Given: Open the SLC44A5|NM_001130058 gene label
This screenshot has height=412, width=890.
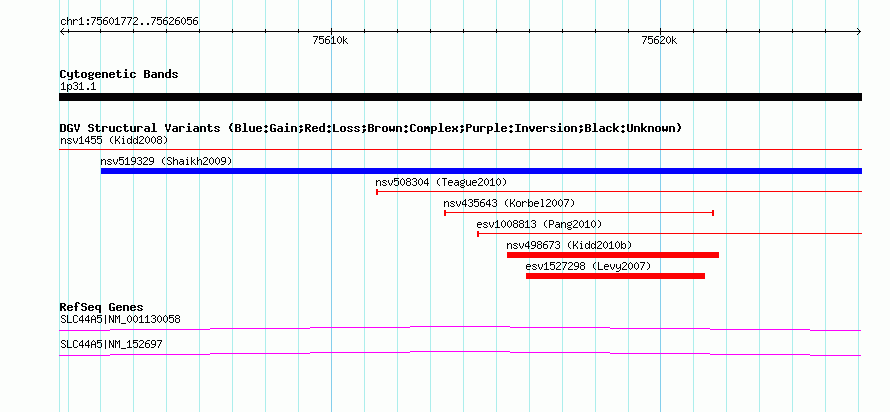Looking at the screenshot, I should [x=120, y=319].
